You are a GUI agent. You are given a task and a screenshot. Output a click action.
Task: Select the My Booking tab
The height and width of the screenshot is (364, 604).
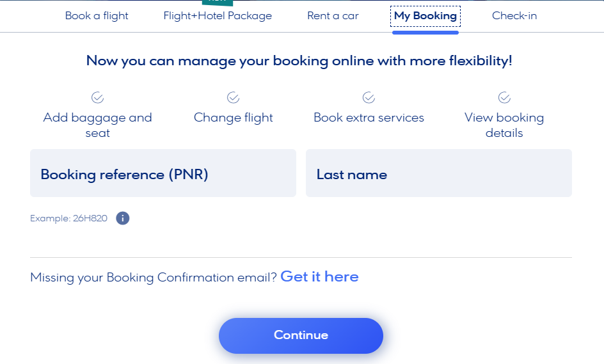click(425, 16)
